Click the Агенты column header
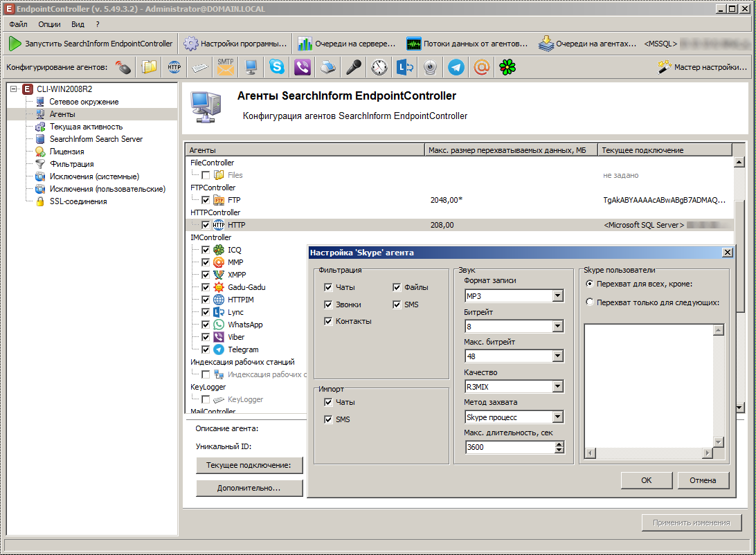756x555 pixels. click(305, 150)
